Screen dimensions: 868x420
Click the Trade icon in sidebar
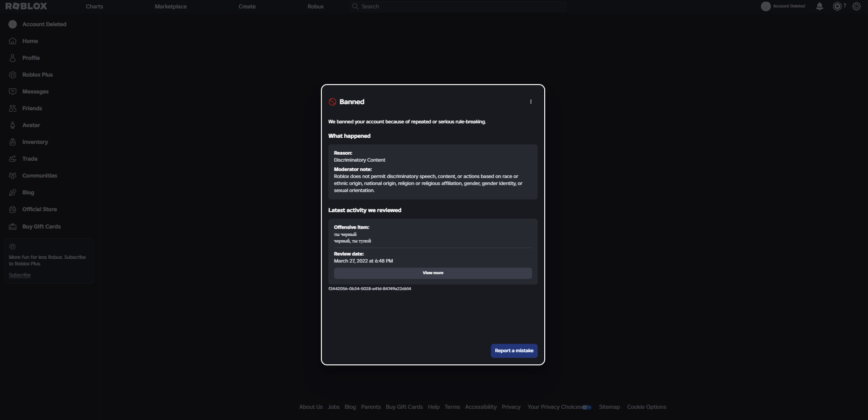pyautogui.click(x=13, y=159)
